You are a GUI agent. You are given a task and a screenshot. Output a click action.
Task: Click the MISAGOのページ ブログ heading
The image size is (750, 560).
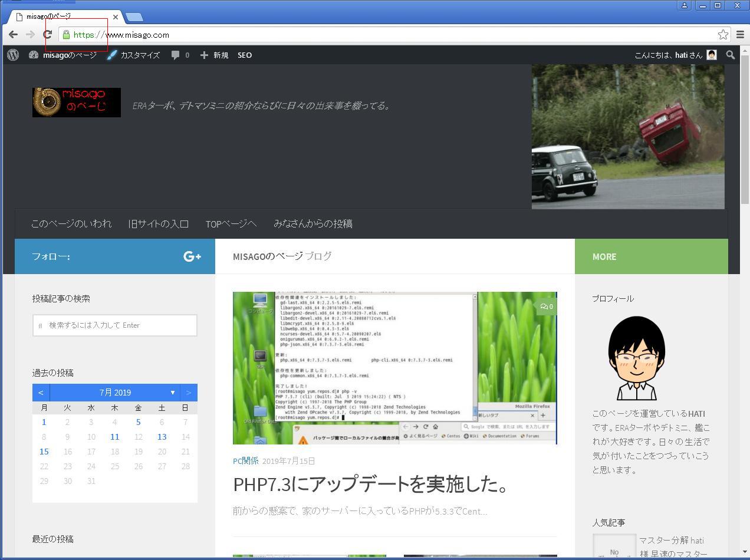coord(282,256)
